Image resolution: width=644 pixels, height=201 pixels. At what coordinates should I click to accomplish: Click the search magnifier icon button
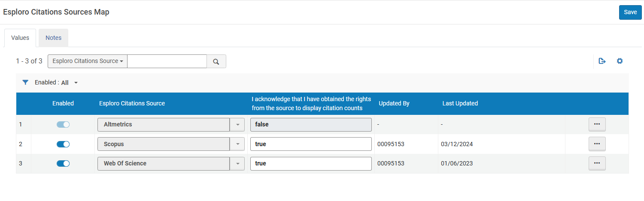(x=216, y=61)
